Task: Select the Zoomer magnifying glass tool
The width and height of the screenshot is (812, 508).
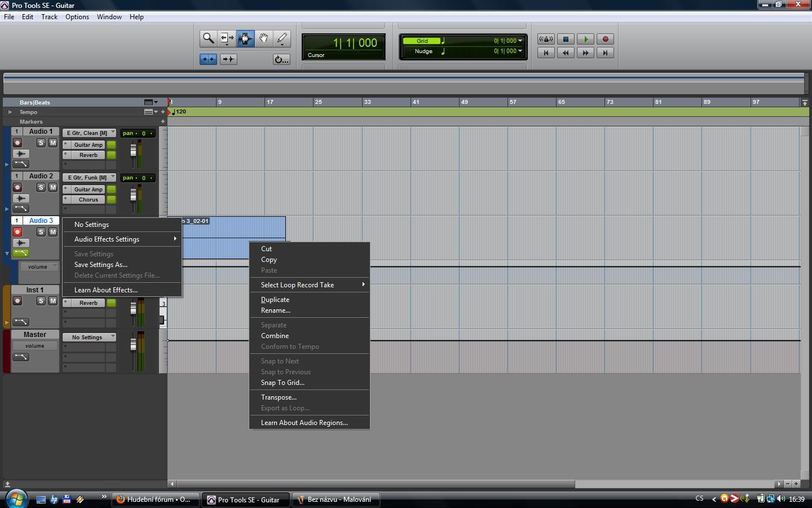Action: [x=208, y=38]
